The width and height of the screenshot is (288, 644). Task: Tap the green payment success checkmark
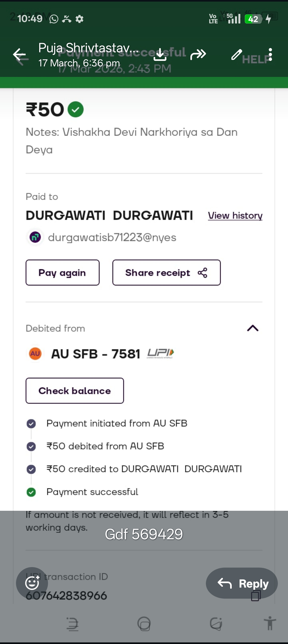tap(75, 109)
